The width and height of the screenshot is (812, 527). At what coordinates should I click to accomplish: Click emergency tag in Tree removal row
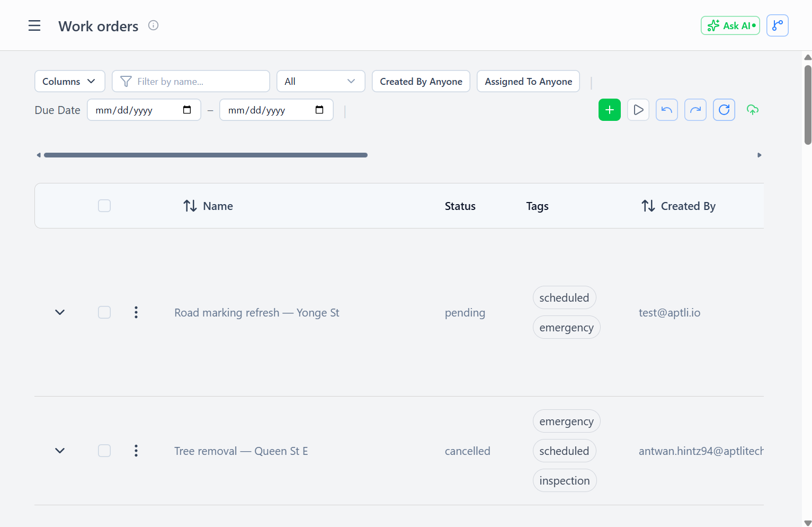pos(566,421)
